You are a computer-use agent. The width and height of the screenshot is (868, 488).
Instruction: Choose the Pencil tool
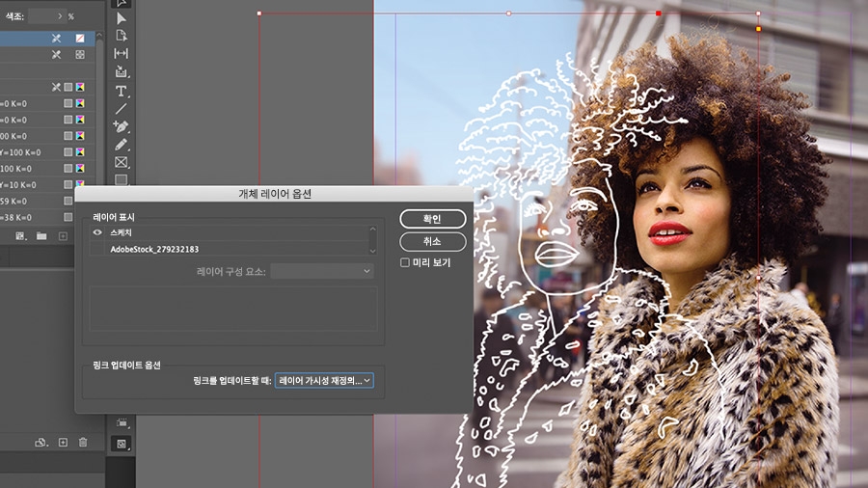tap(122, 145)
